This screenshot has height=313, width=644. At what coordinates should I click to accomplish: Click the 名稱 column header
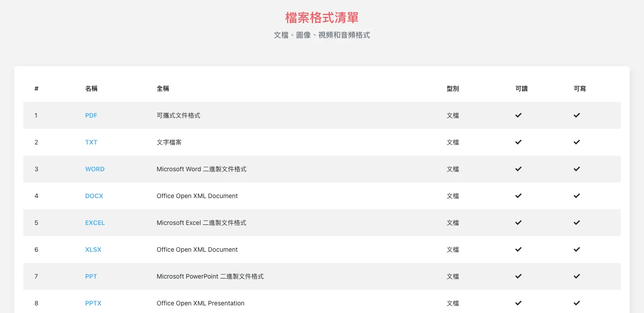click(x=91, y=89)
